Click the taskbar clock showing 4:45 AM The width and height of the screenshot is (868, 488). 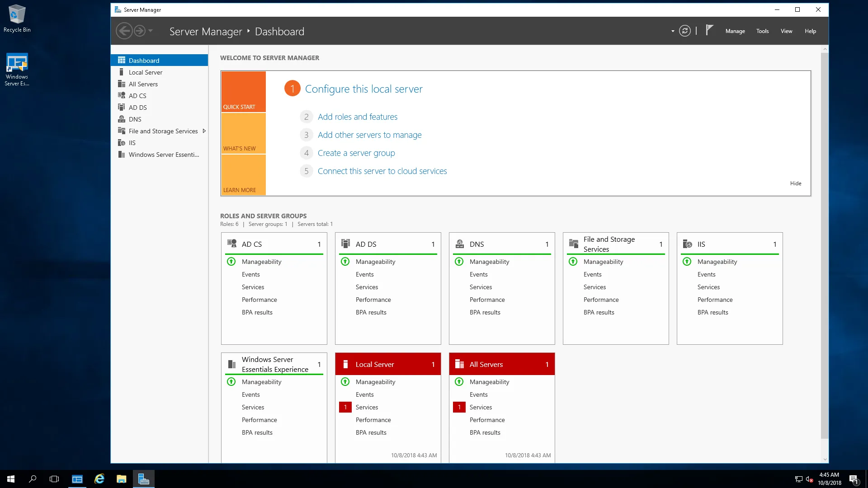(829, 479)
